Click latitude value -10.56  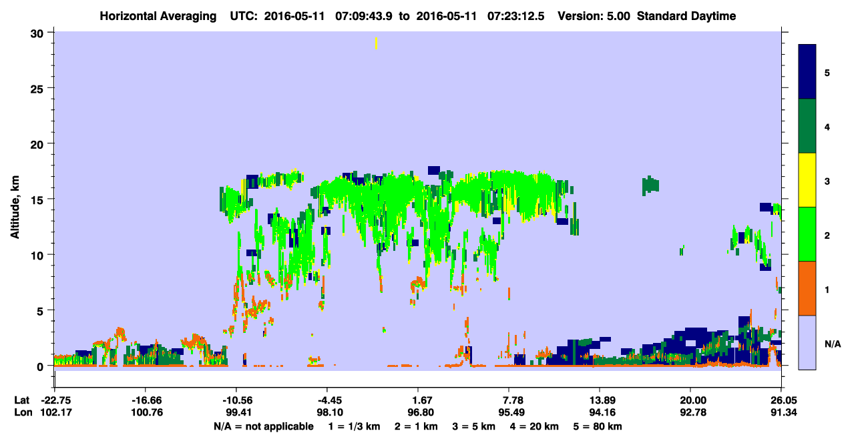pyautogui.click(x=236, y=400)
